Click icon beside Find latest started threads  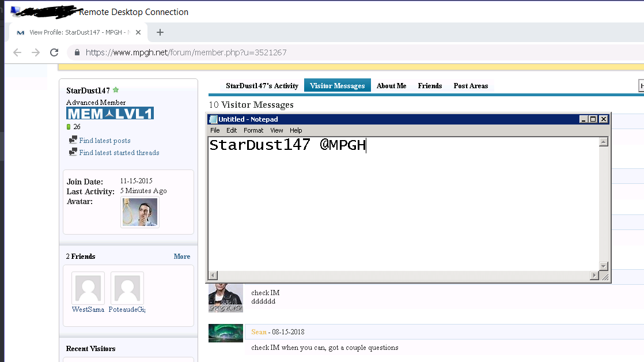pos(73,152)
